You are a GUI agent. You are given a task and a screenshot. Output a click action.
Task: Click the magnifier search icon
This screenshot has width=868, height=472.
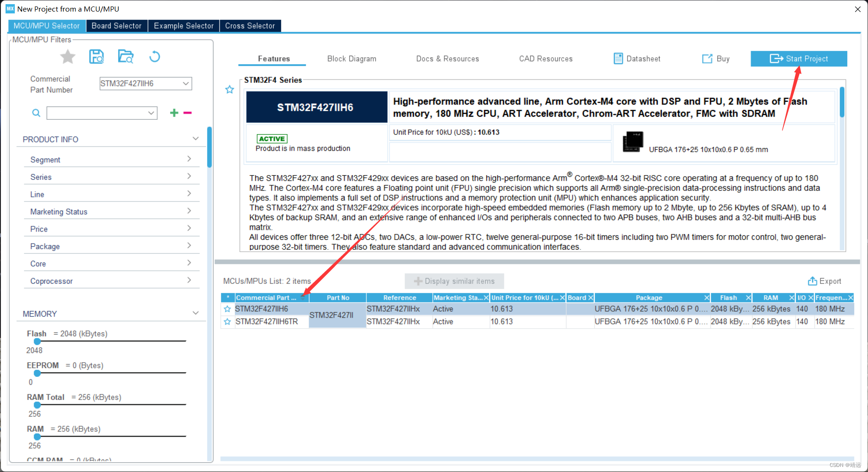(36, 113)
